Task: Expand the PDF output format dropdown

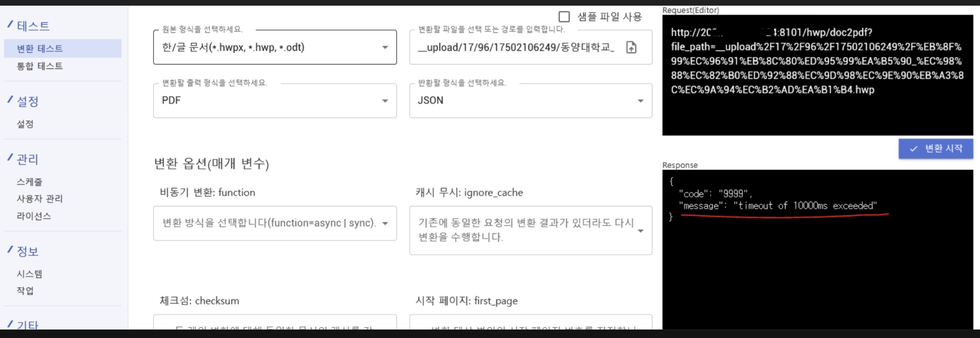Action: coord(275,100)
